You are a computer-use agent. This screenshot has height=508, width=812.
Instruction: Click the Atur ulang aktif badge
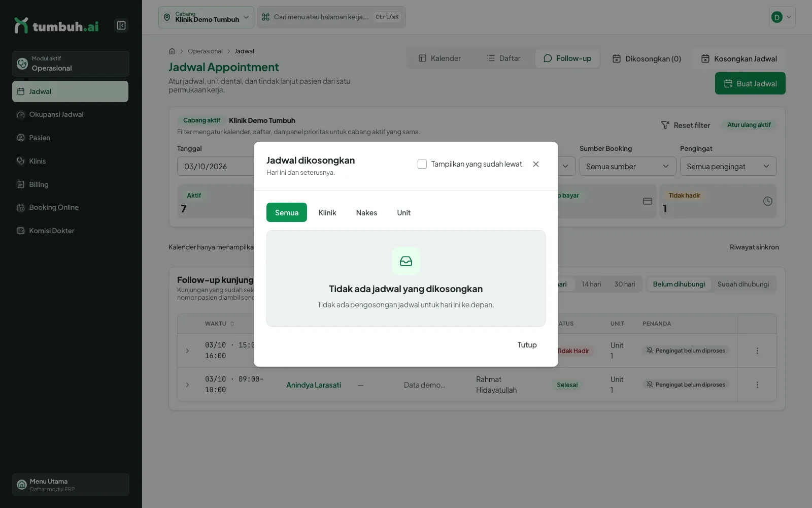[749, 125]
